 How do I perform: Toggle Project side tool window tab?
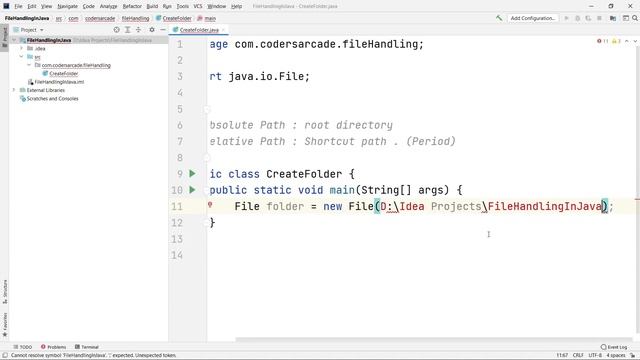(4, 38)
